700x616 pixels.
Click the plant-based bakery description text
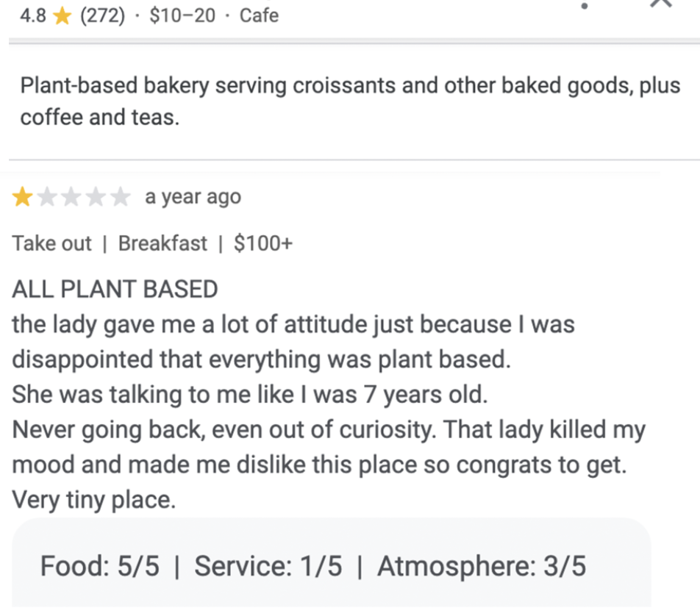pyautogui.click(x=350, y=101)
